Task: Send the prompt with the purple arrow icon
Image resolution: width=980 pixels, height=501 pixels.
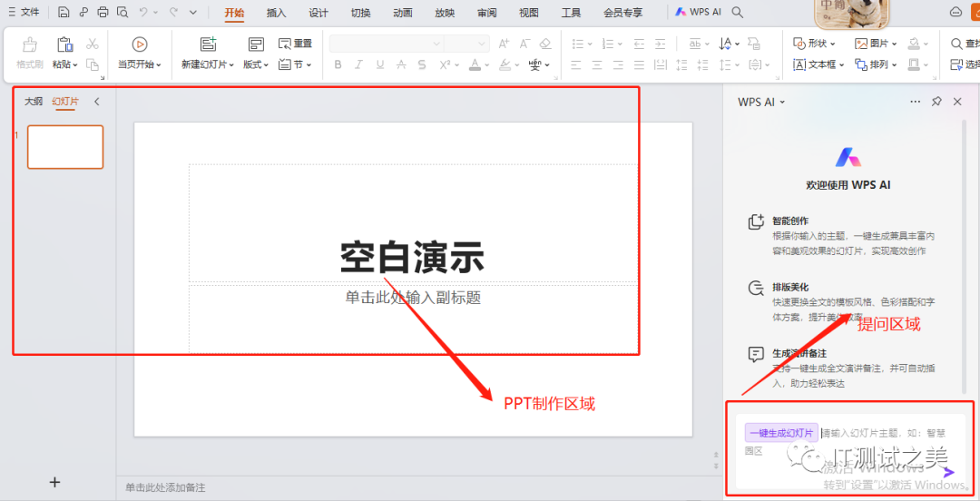Action: pyautogui.click(x=948, y=472)
